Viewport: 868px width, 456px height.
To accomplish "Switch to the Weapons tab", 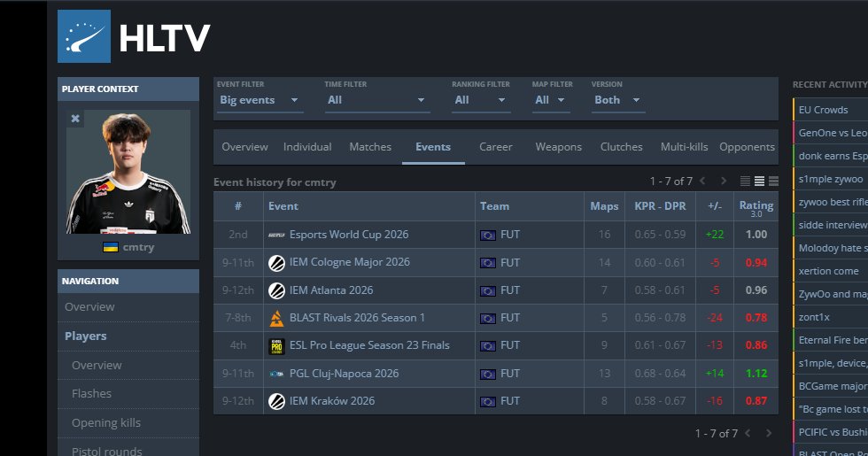I will coord(559,147).
